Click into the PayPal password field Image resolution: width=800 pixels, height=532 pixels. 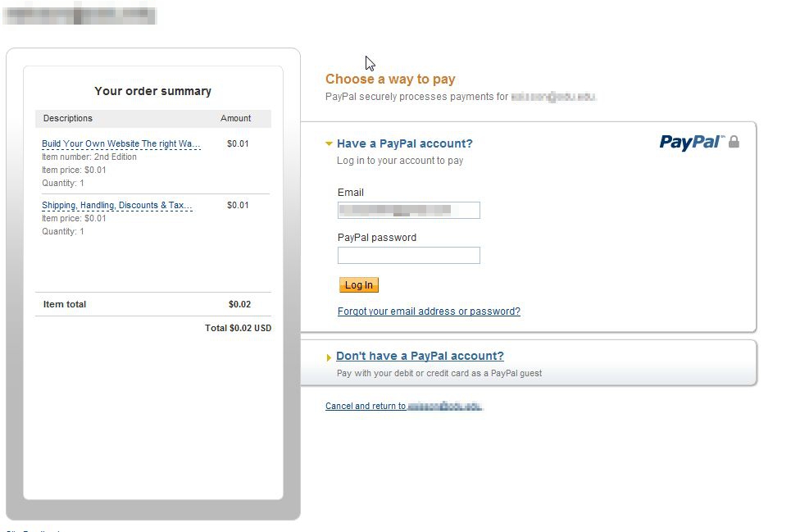(x=408, y=255)
